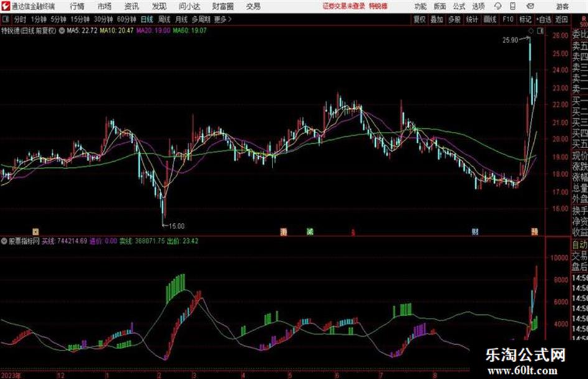
Task: Open the F10 company info button
Action: pyautogui.click(x=508, y=19)
